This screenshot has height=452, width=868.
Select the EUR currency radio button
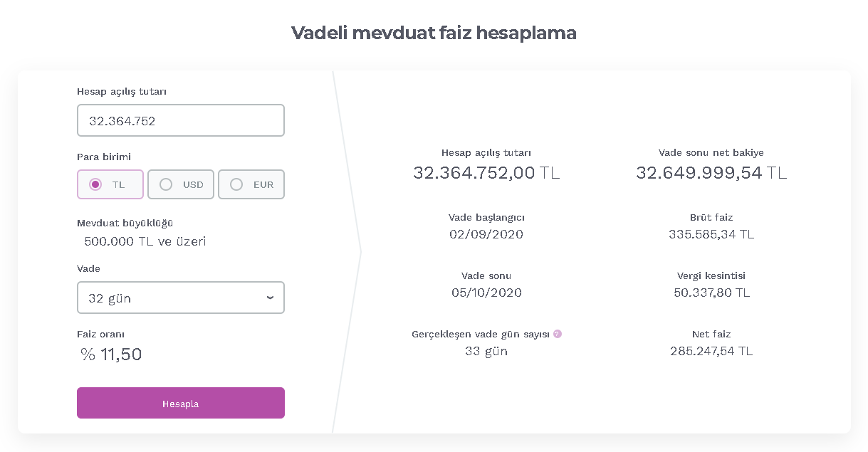pyautogui.click(x=251, y=184)
